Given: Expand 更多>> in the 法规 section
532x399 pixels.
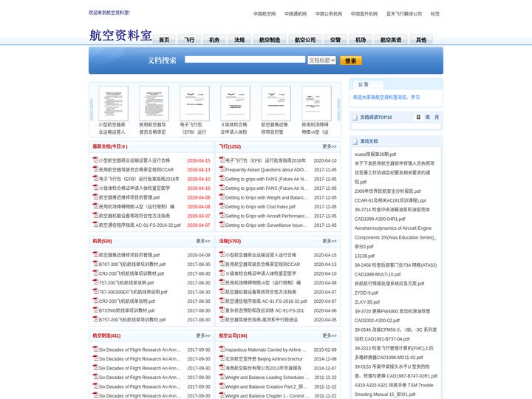Looking at the screenshot, I should pos(329,241).
